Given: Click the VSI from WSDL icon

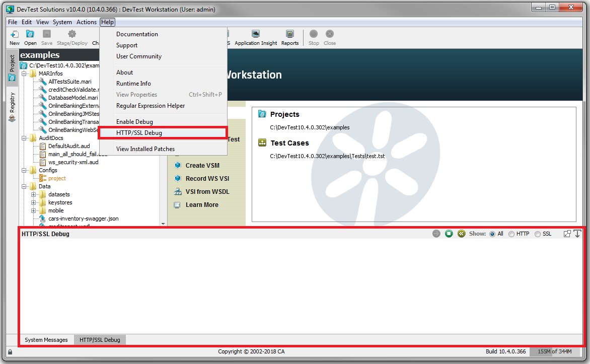Looking at the screenshot, I should point(178,192).
